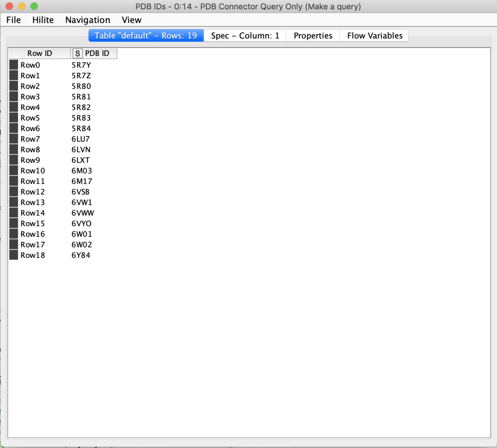Click the color square beside Row18
Screen dimensions: 497x448
pyautogui.click(x=14, y=255)
